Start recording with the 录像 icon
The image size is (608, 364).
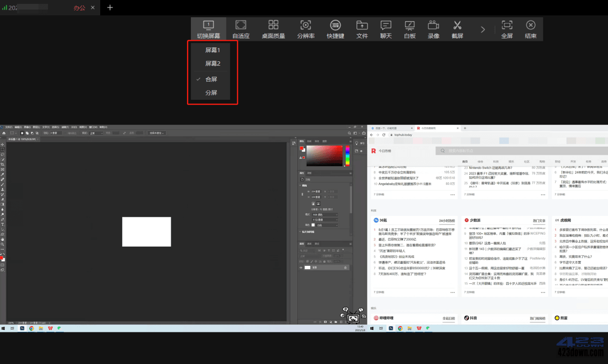(433, 29)
